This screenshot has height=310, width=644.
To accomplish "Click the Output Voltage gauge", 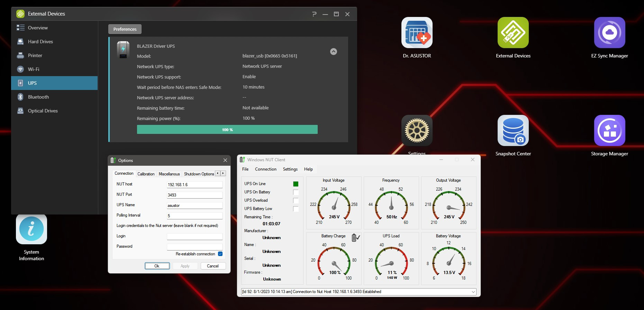I will (x=449, y=203).
